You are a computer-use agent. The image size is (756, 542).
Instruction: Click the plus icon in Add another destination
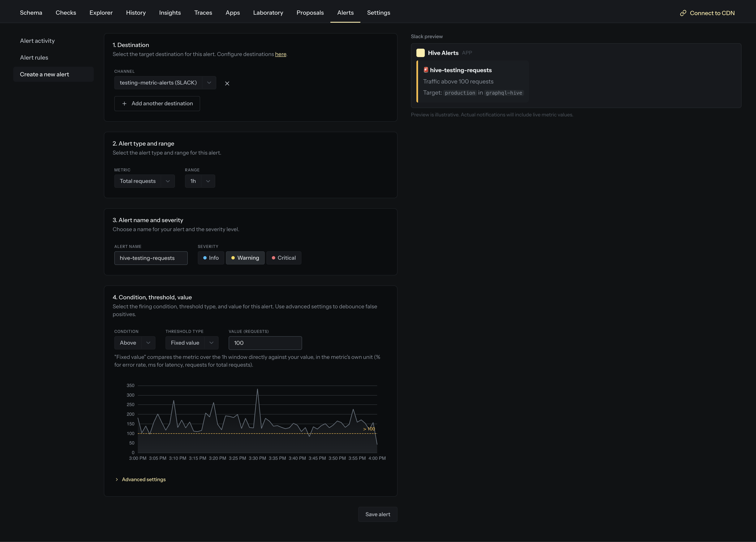(124, 104)
